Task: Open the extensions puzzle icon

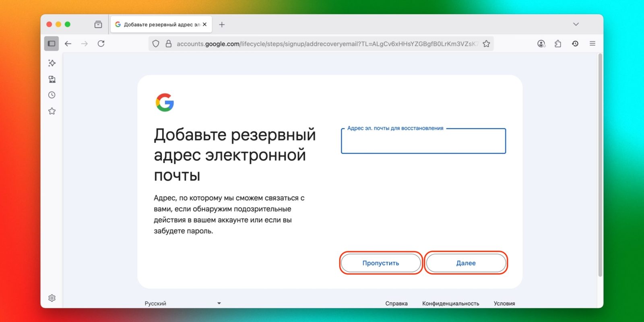Action: [x=558, y=43]
